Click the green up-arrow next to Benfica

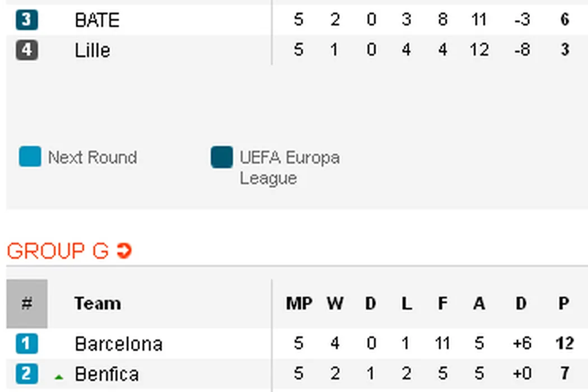58,377
